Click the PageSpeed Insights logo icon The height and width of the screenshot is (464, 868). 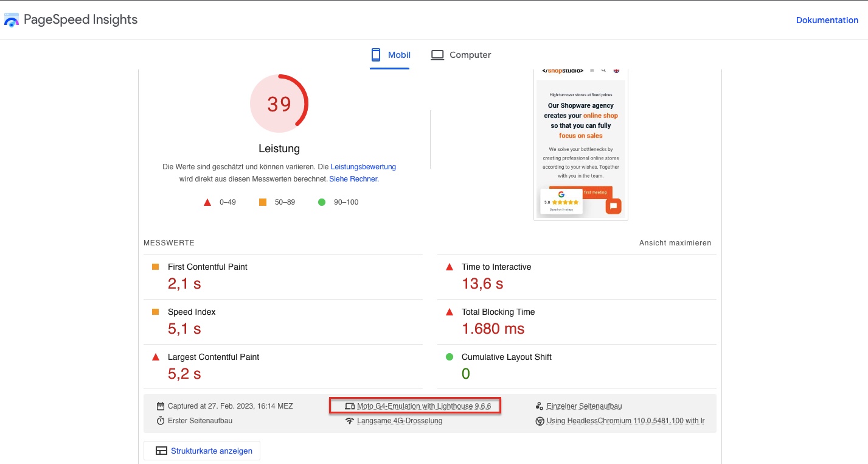coord(12,20)
